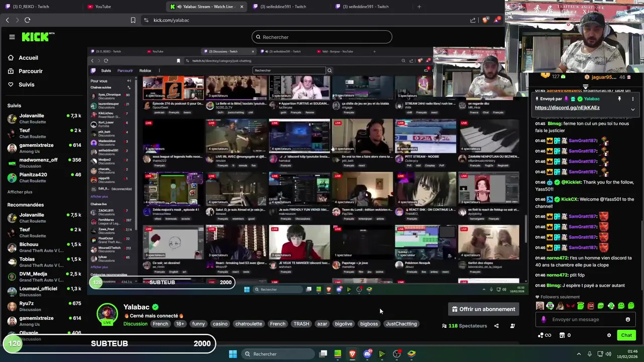Bookmark this page in the address bar
The image size is (644, 362).
(133, 20)
